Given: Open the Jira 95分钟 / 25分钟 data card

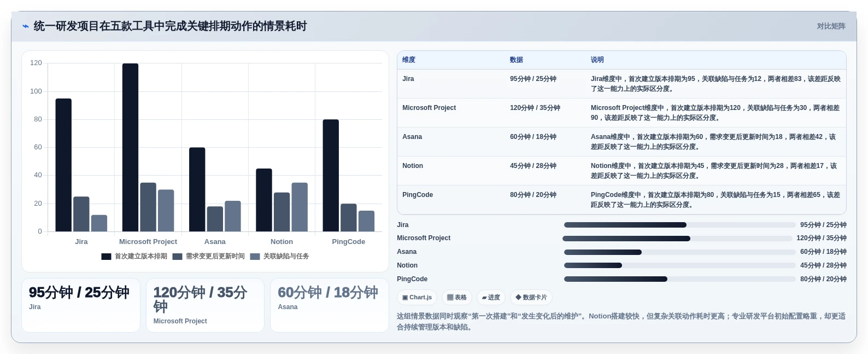Looking at the screenshot, I should tap(81, 305).
